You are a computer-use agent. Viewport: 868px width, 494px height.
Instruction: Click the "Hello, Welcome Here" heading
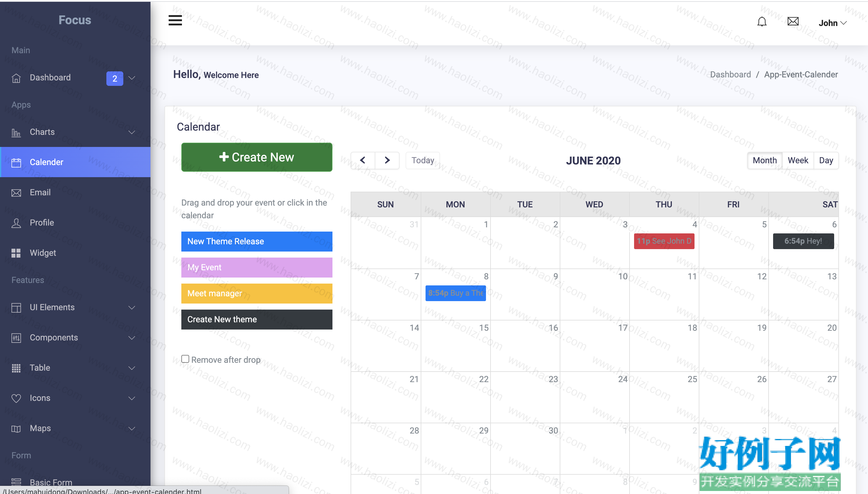click(x=216, y=75)
